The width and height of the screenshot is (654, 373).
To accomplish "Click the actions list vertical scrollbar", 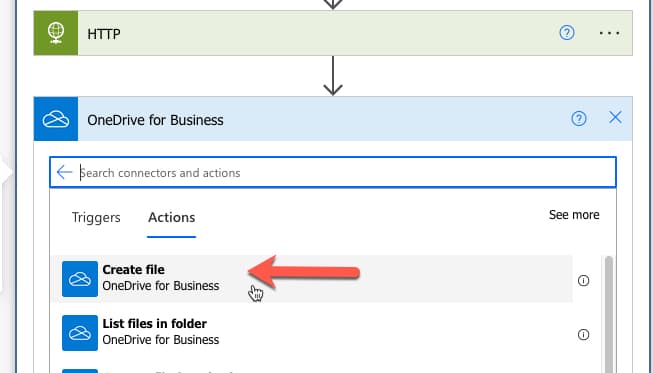I will click(609, 314).
